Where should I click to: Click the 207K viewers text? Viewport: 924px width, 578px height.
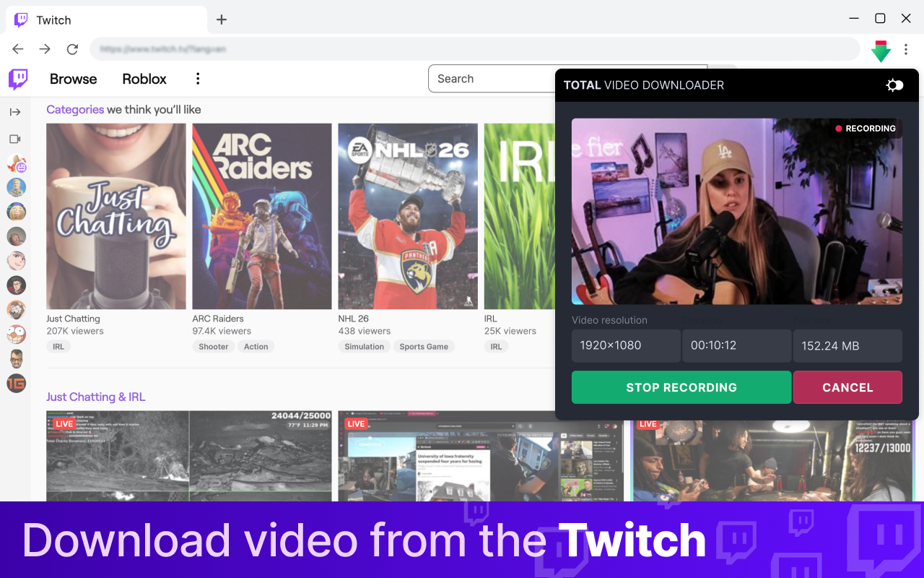75,331
